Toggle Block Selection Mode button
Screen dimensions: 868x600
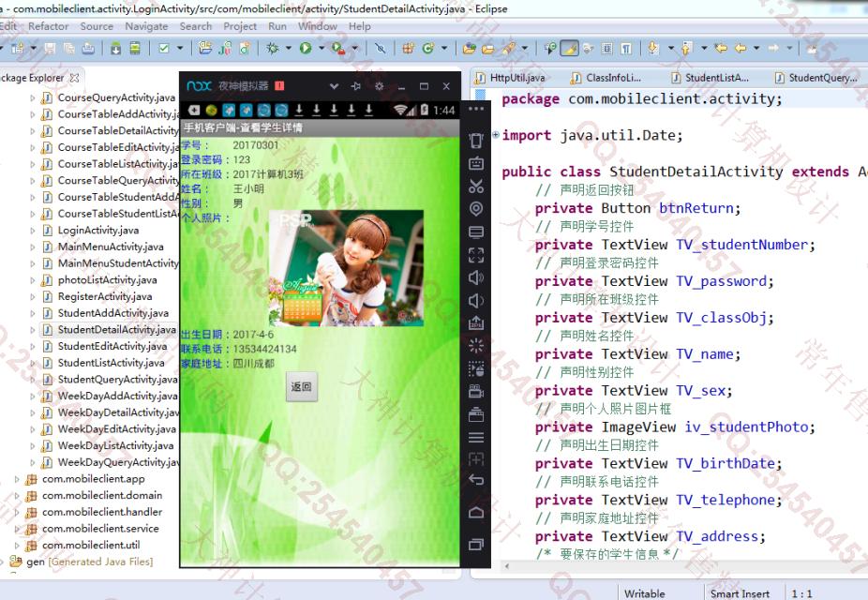(607, 49)
